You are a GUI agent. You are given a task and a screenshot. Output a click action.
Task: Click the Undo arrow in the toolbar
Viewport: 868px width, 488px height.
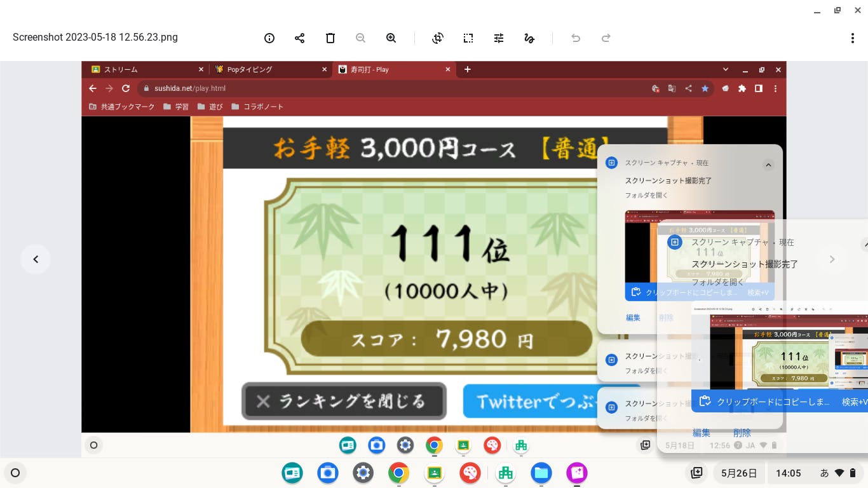point(576,38)
